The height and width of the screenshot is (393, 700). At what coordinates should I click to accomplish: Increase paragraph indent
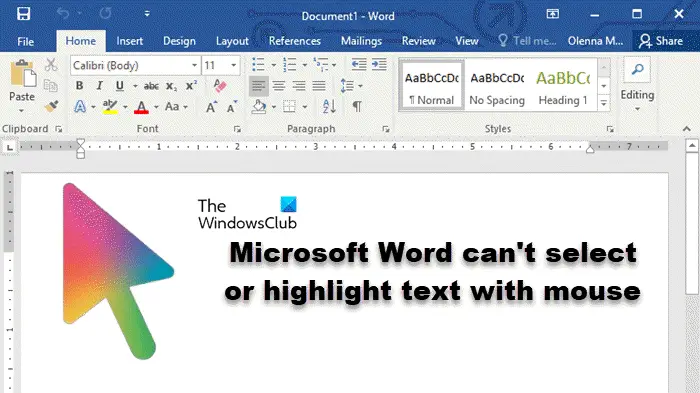379,64
